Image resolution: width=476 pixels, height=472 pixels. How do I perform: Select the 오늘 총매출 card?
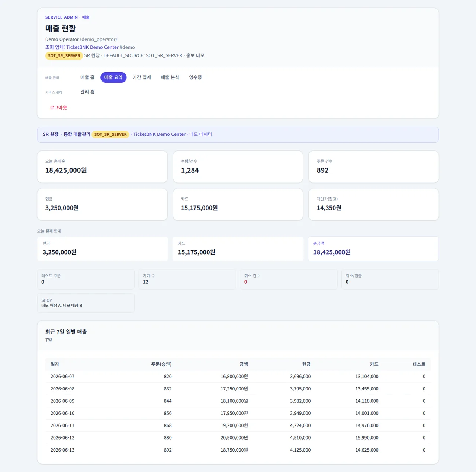coord(102,167)
